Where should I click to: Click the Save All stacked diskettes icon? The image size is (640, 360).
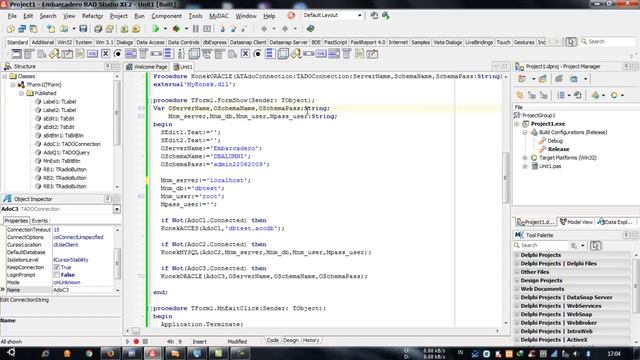point(98,29)
